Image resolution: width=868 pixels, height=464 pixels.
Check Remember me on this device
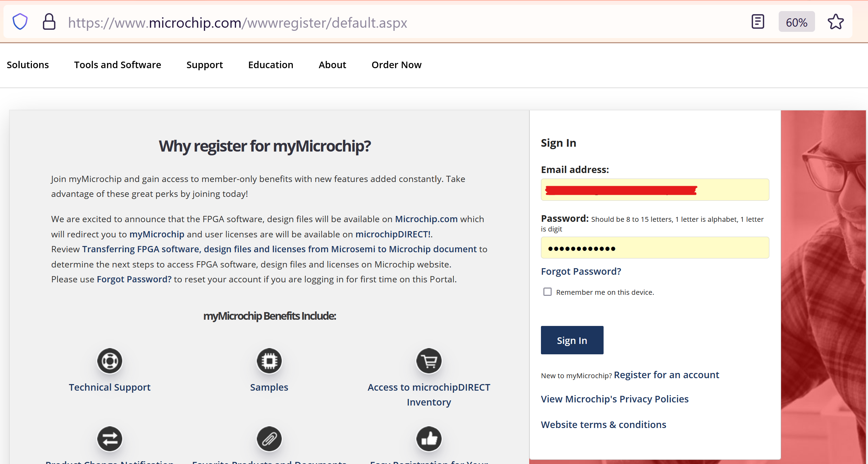point(548,292)
